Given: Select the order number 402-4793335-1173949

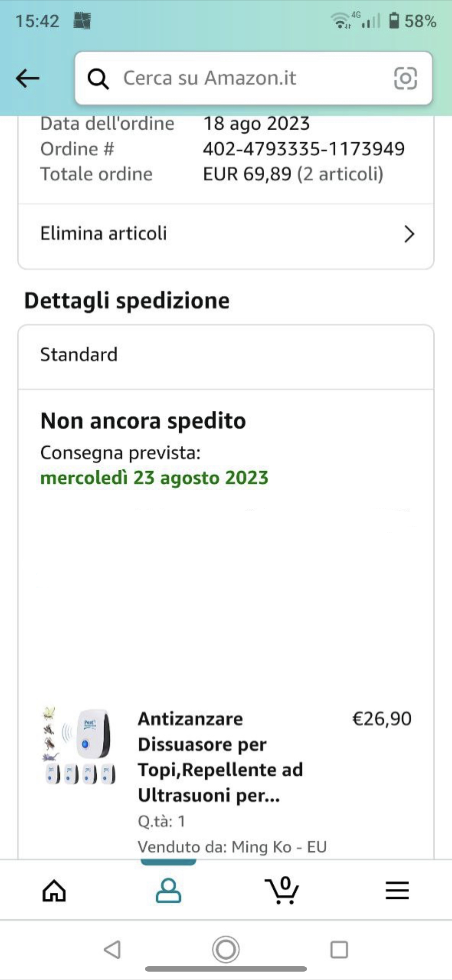Looking at the screenshot, I should coord(304,149).
